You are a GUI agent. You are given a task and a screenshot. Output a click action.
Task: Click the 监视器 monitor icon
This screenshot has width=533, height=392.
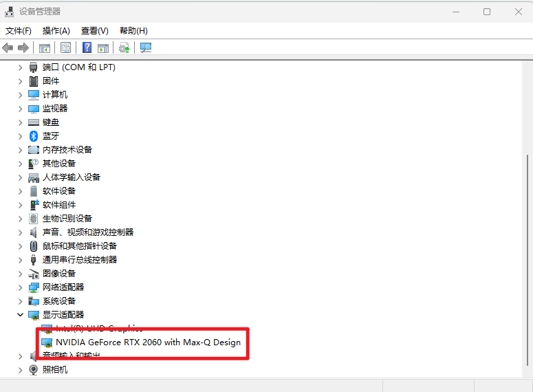coord(33,109)
